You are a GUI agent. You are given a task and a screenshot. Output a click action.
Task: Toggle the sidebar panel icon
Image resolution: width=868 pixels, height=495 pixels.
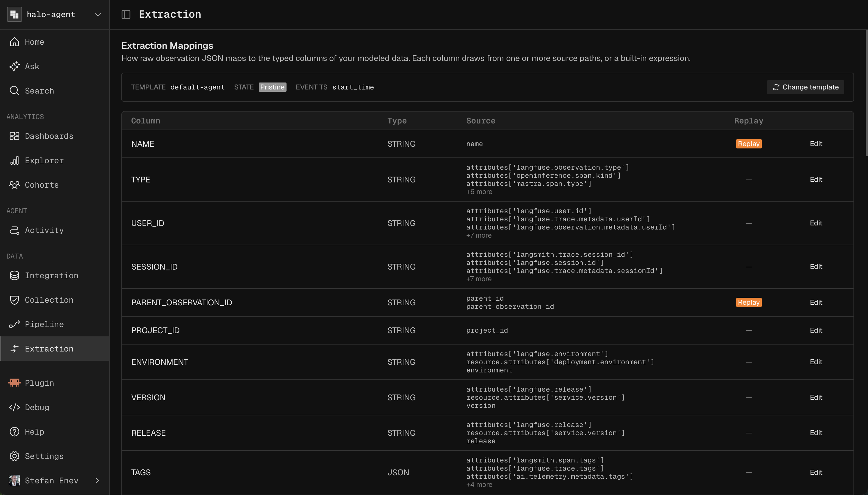pos(126,14)
